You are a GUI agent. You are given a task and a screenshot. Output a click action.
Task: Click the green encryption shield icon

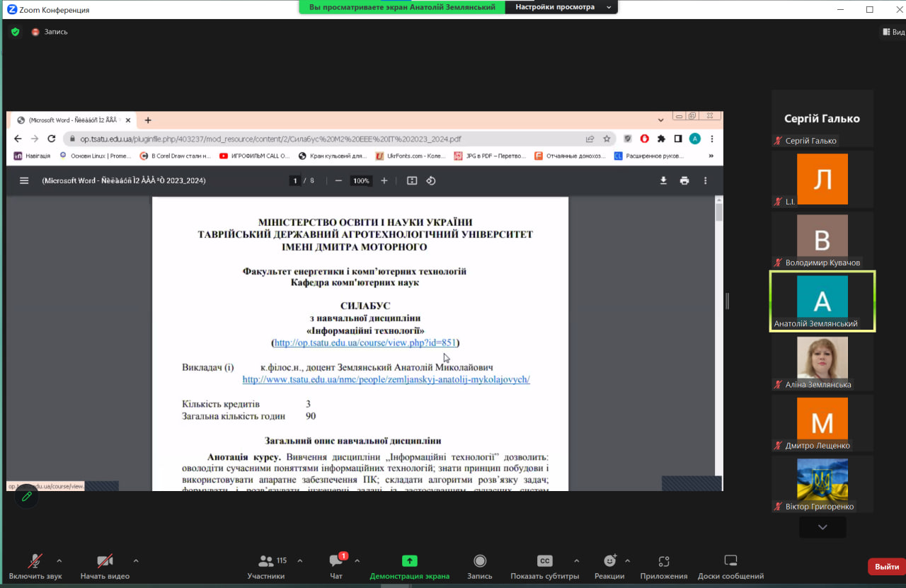[15, 32]
